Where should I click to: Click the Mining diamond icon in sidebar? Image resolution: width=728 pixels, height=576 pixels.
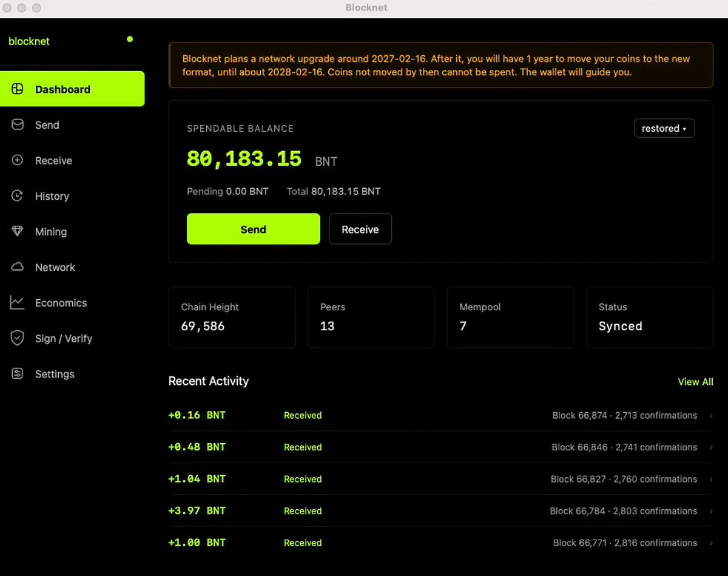[x=18, y=231]
